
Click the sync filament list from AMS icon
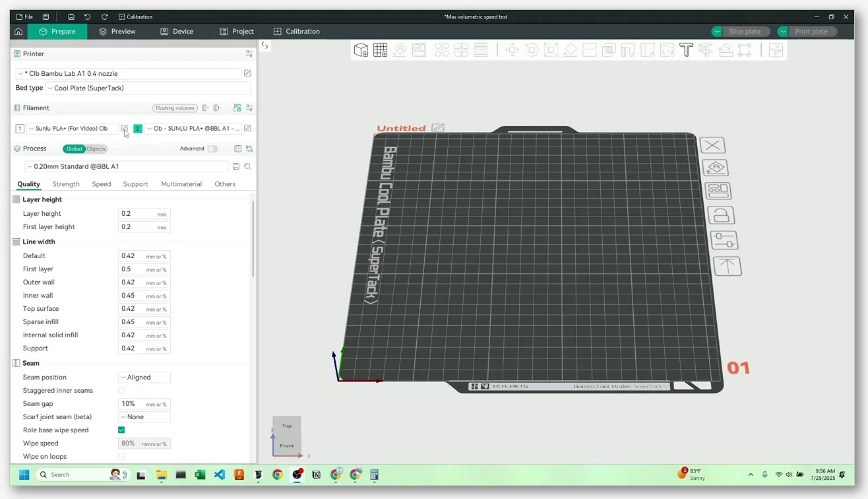tap(237, 108)
